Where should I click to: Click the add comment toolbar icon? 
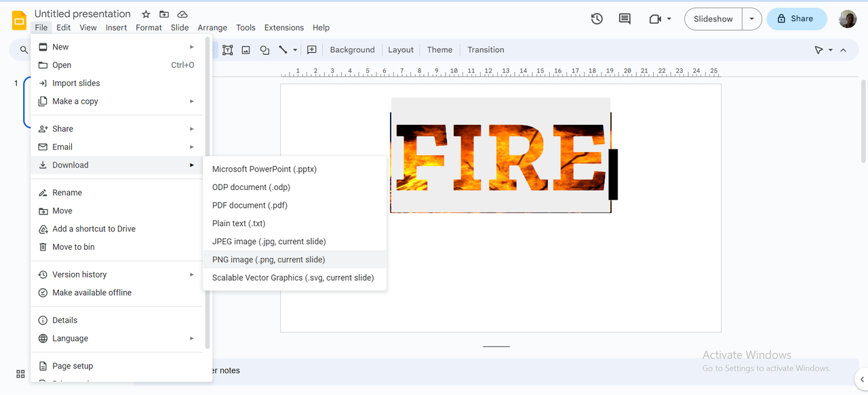(x=312, y=50)
